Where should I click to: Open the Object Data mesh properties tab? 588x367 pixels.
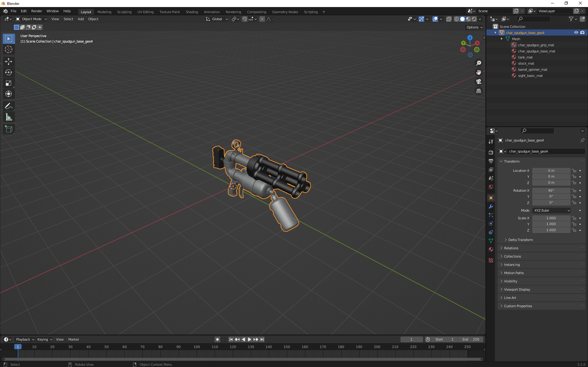(491, 241)
